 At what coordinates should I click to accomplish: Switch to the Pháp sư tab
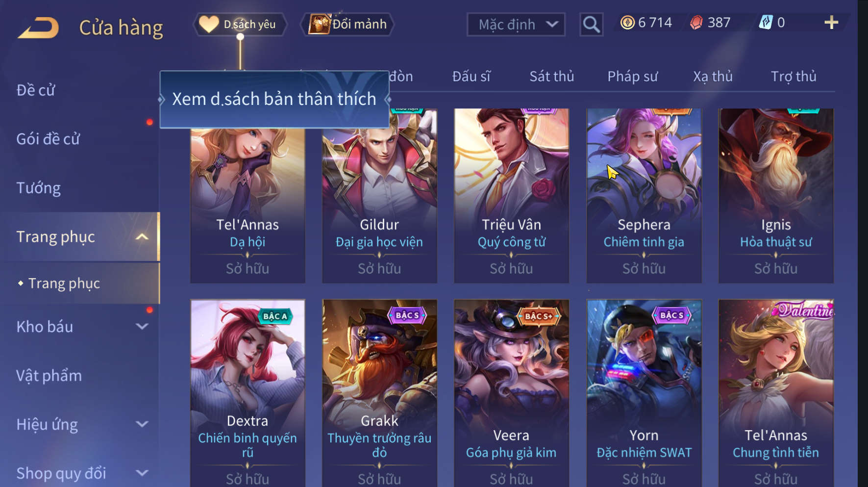(x=632, y=77)
